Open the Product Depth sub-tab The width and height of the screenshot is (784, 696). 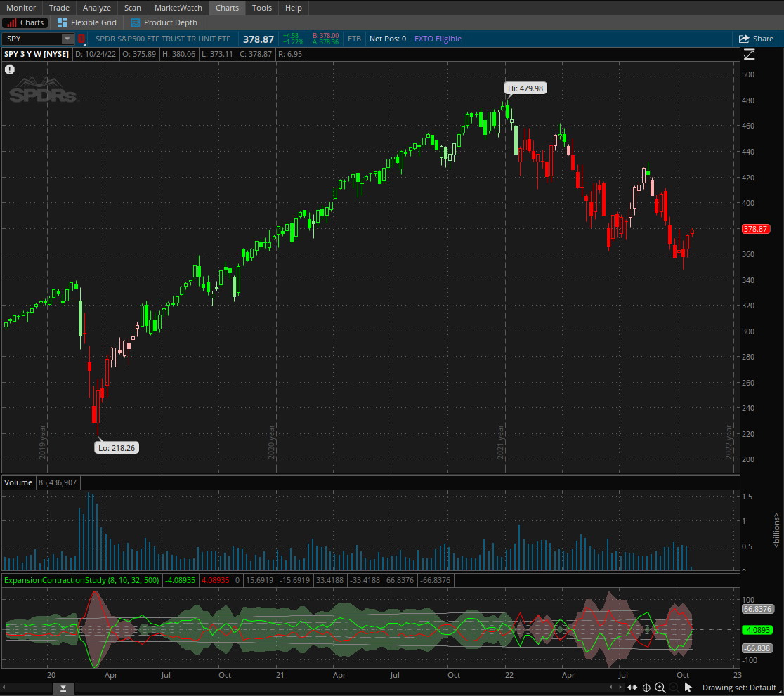(x=164, y=22)
